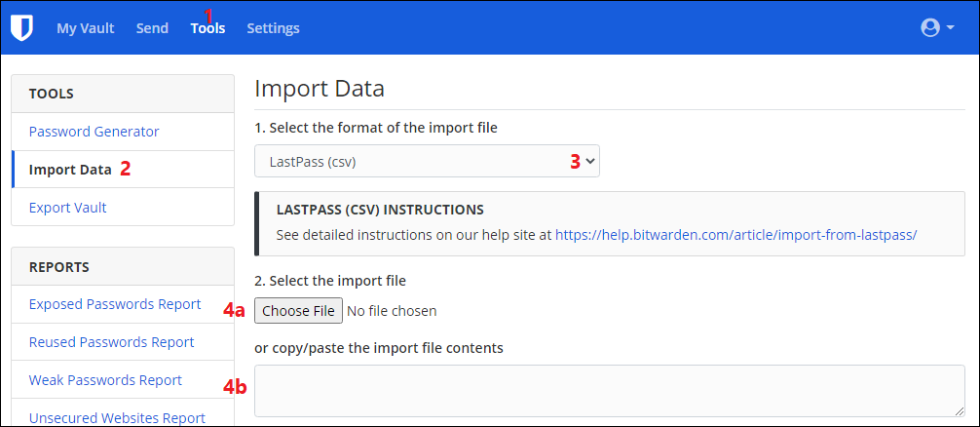
Task: Select the Tools navigation tab
Action: pos(207,28)
